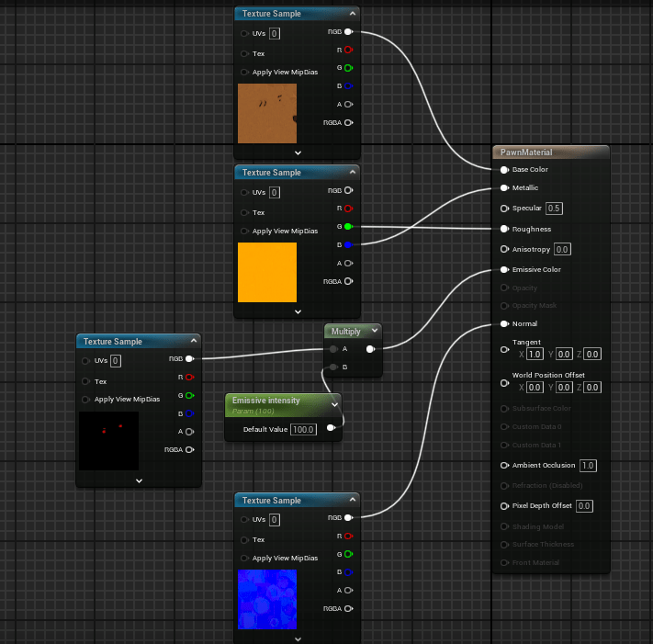This screenshot has width=653, height=644.
Task: Click the Emissive intensity parameter output pin
Action: pyautogui.click(x=331, y=428)
